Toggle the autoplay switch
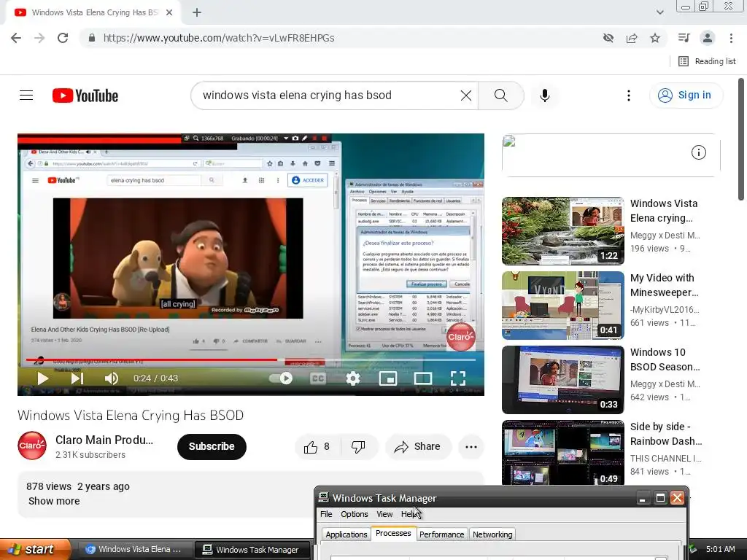This screenshot has width=747, height=560. (x=281, y=378)
